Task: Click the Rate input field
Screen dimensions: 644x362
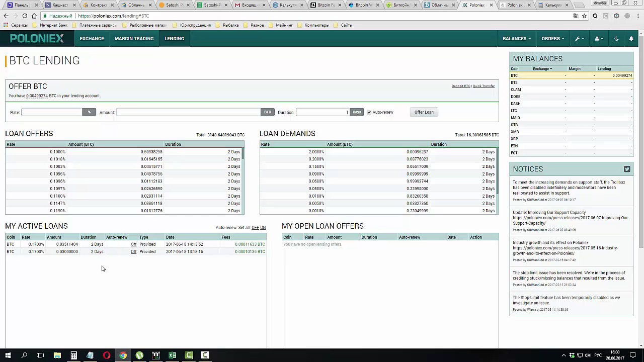Action: tap(52, 112)
